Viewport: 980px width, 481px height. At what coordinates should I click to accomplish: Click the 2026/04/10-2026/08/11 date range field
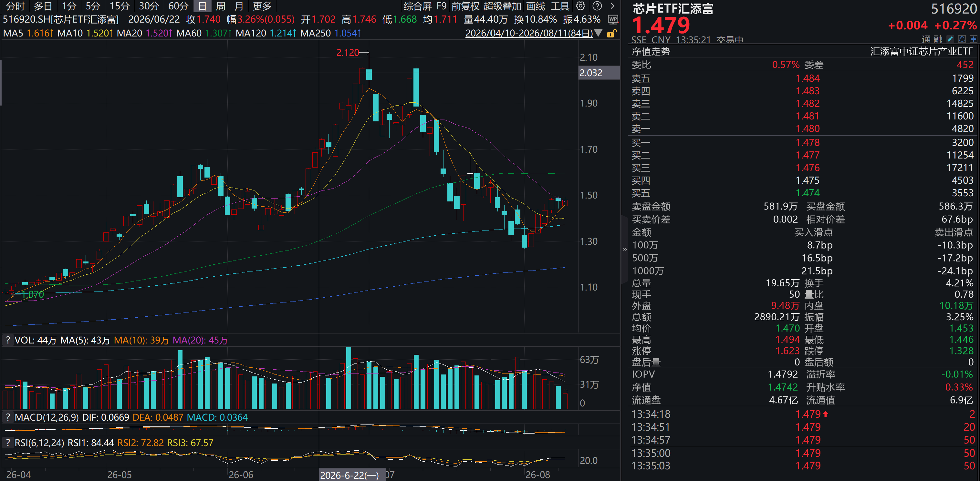tap(529, 33)
